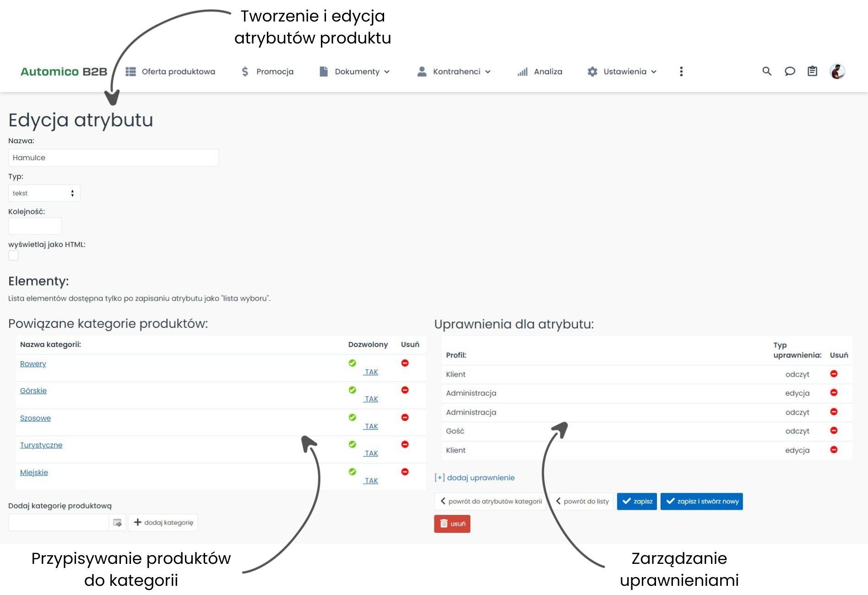Screen dimensions: 868x595
Task: Remove the Rowery category with red icon
Action: click(405, 363)
